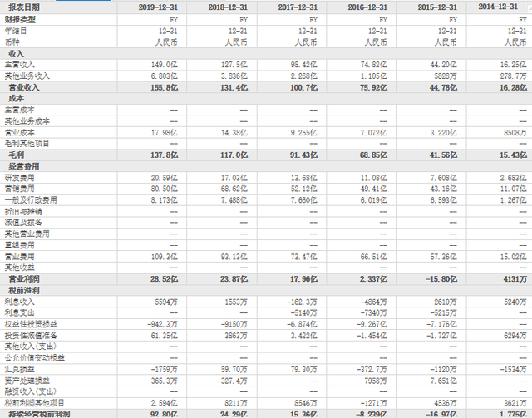The height and width of the screenshot is (418, 532).
Task: Click the 税前利润其他项目 row label
Action: pos(35,403)
